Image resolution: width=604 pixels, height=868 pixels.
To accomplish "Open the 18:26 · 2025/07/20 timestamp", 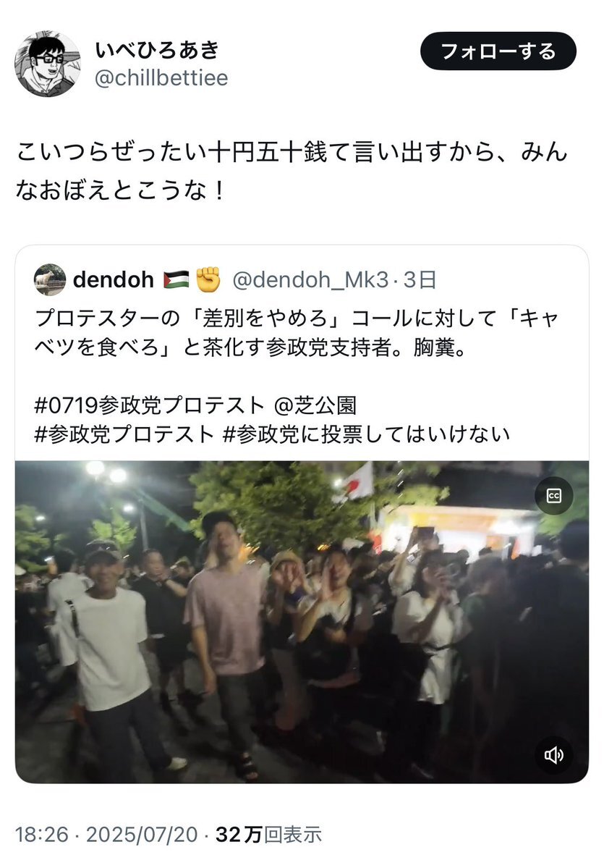I will [x=106, y=834].
